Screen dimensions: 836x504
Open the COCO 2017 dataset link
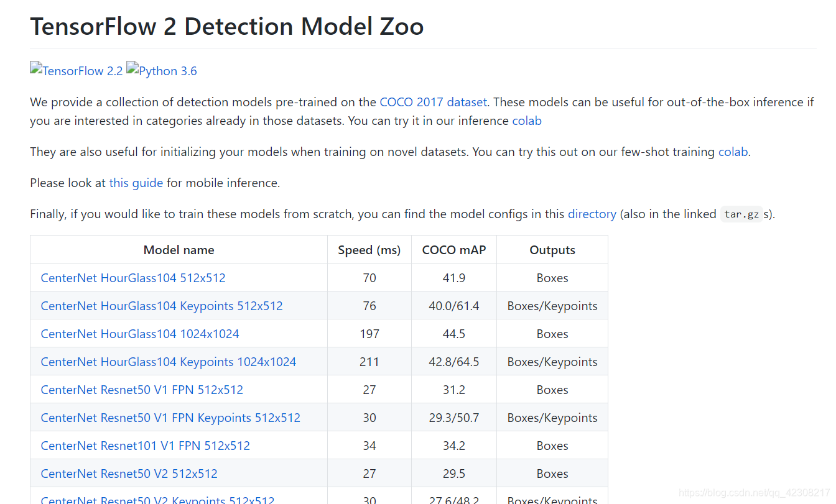[434, 102]
